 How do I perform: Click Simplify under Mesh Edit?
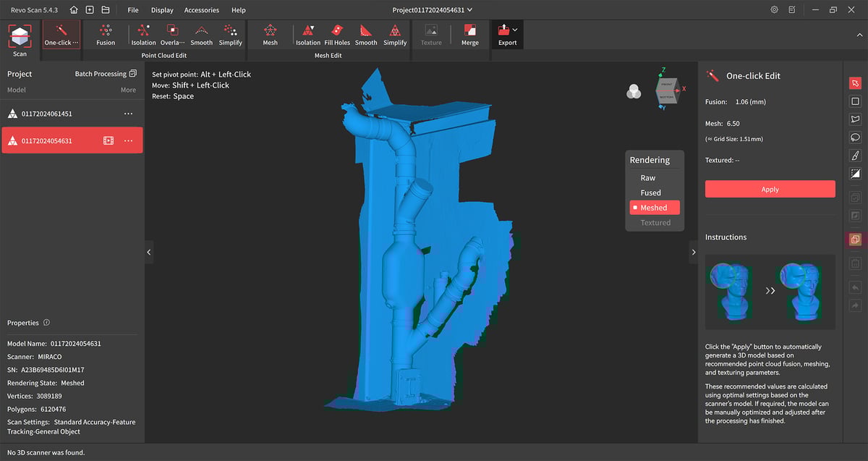pyautogui.click(x=395, y=34)
